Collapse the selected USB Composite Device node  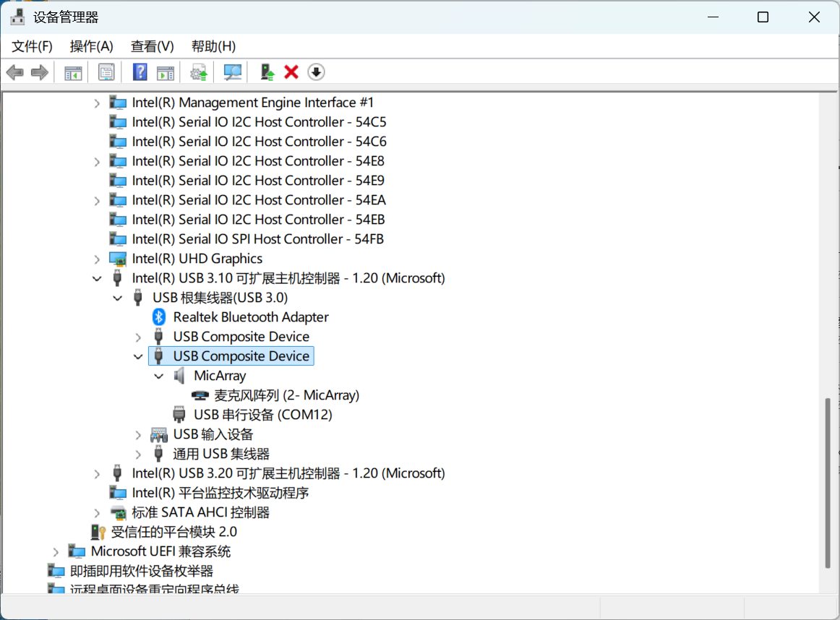click(138, 356)
